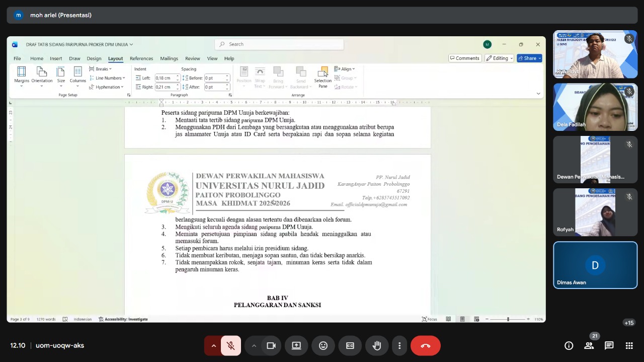Toggle closed captions

[350, 345]
